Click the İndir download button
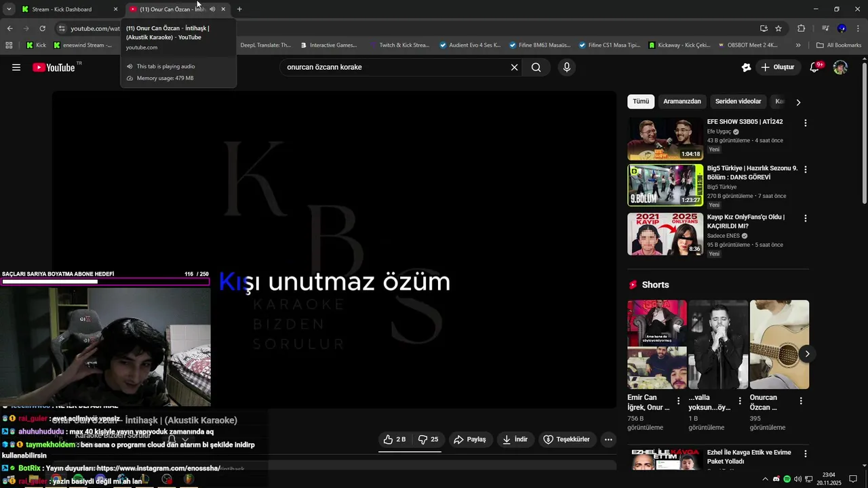This screenshot has width=868, height=488. [515, 439]
